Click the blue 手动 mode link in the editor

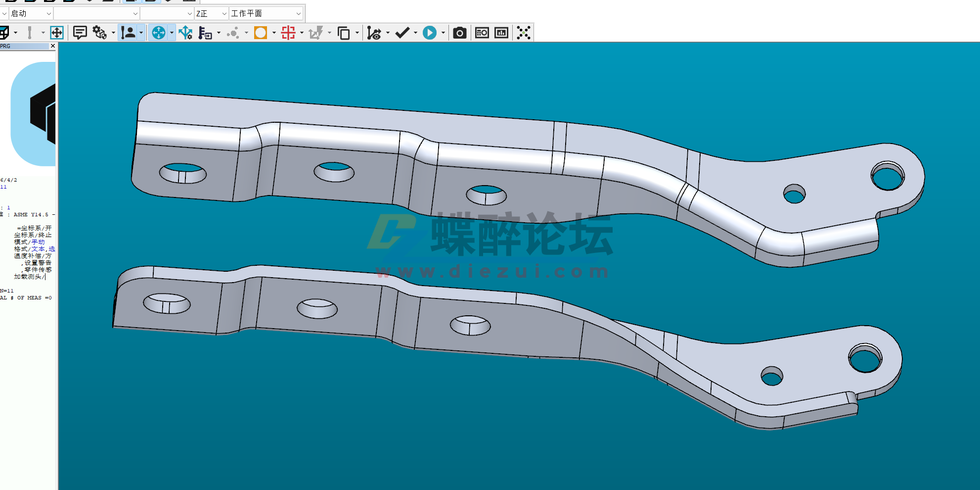38,242
